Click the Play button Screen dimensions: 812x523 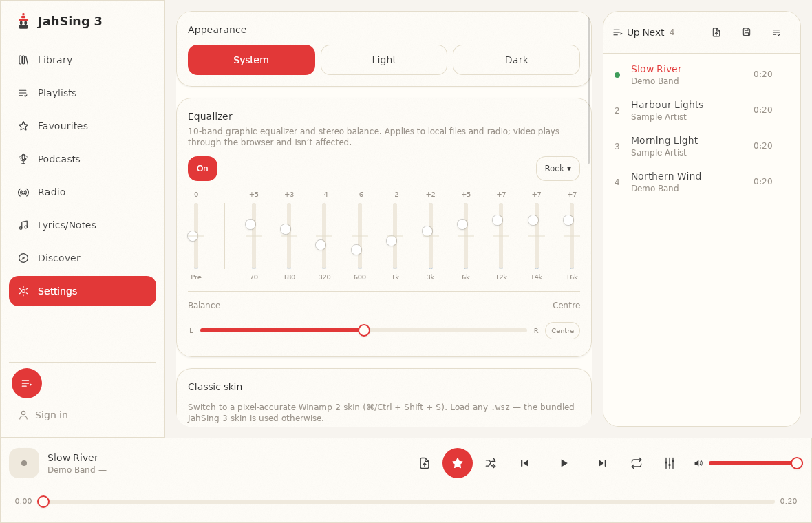(x=564, y=463)
